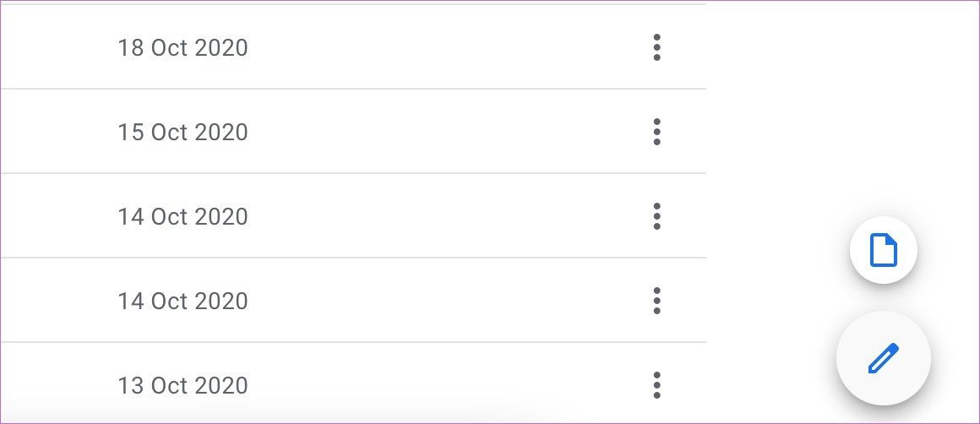Show actions for the item dated 15 Oct 2020

click(x=656, y=132)
